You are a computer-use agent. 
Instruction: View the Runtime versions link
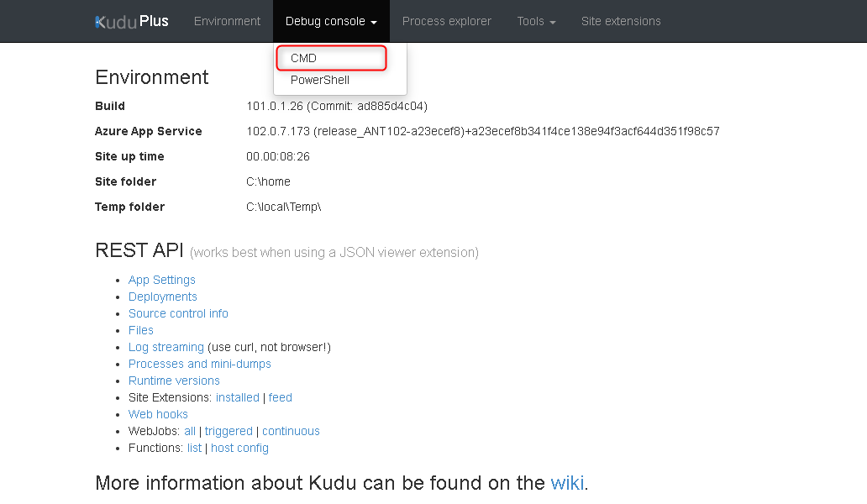(x=174, y=381)
